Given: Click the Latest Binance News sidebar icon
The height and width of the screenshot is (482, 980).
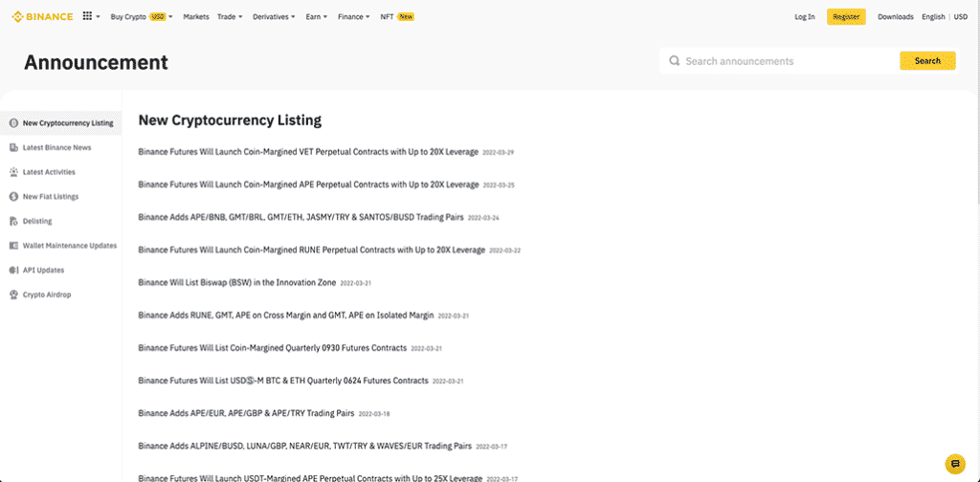Looking at the screenshot, I should tap(13, 147).
